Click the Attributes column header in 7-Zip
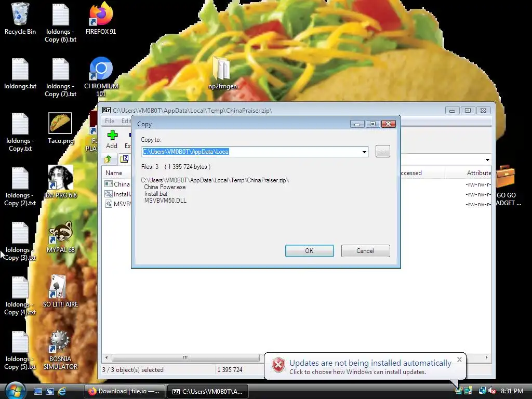The width and height of the screenshot is (532, 399). coord(478,172)
